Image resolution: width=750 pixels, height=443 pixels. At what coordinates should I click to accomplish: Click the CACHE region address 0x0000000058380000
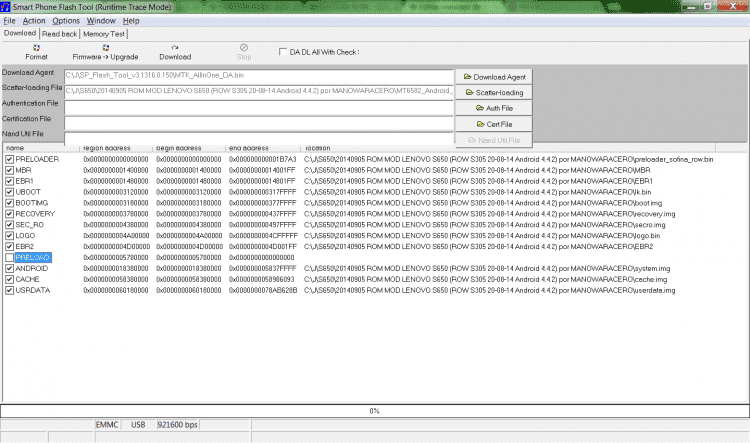[116, 279]
